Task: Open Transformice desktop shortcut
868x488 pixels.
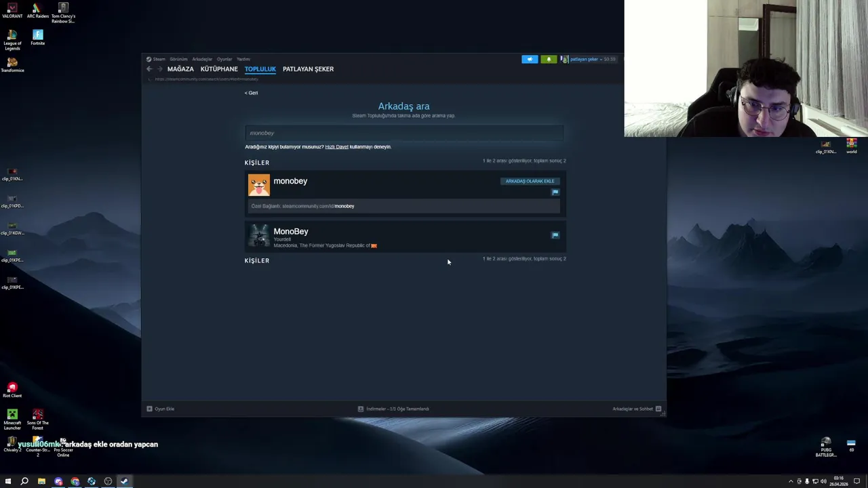Action: click(x=12, y=65)
